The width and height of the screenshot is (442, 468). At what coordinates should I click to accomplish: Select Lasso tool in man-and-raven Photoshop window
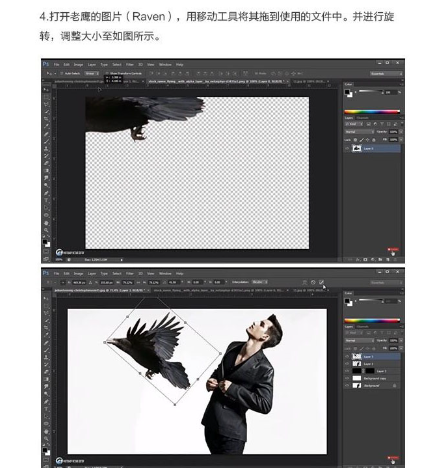click(46, 313)
